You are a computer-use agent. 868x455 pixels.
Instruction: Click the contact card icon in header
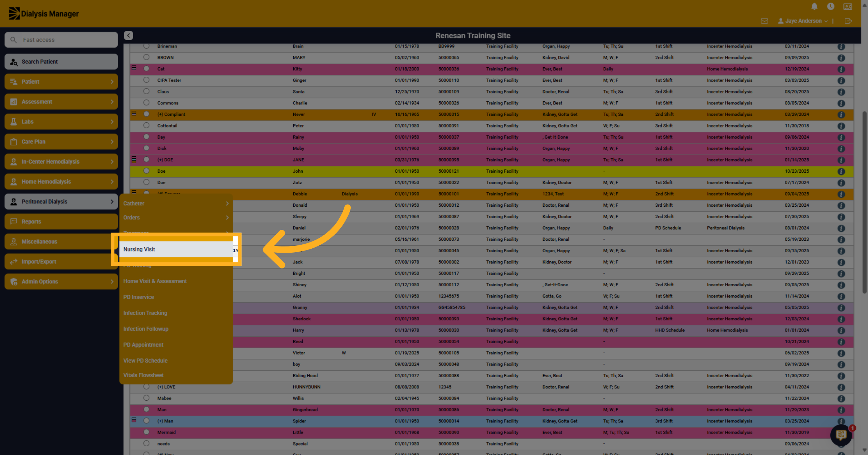[x=848, y=6]
